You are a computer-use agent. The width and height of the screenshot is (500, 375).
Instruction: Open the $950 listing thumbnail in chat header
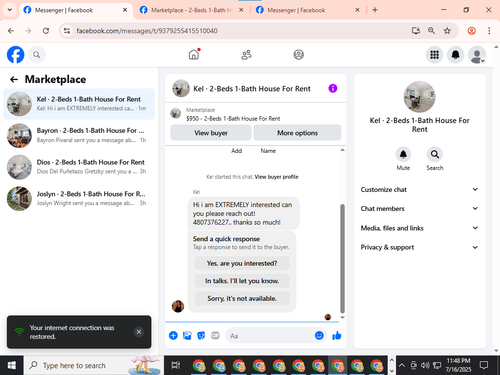176,114
